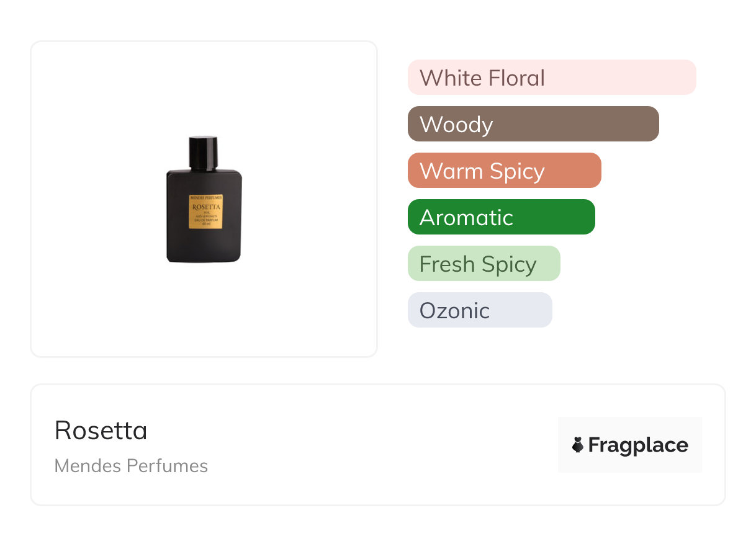Open the Mendes Perfumes brand link under the title

click(131, 466)
